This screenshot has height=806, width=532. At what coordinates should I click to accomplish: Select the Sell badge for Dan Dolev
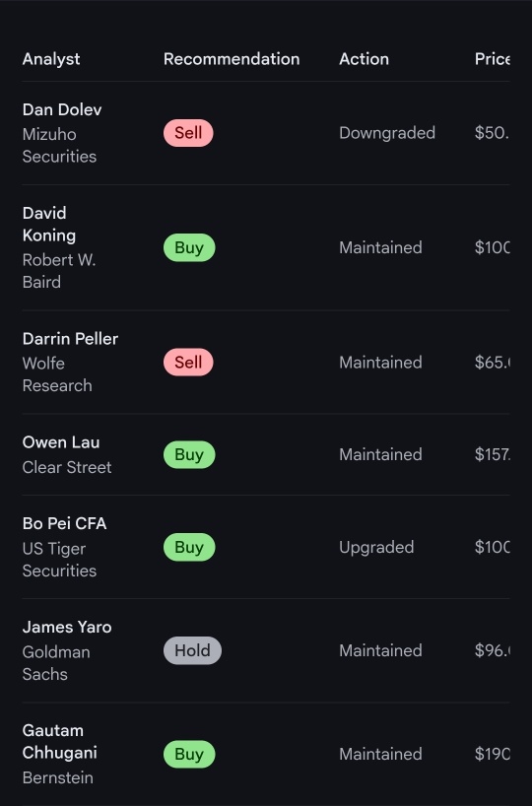(188, 133)
